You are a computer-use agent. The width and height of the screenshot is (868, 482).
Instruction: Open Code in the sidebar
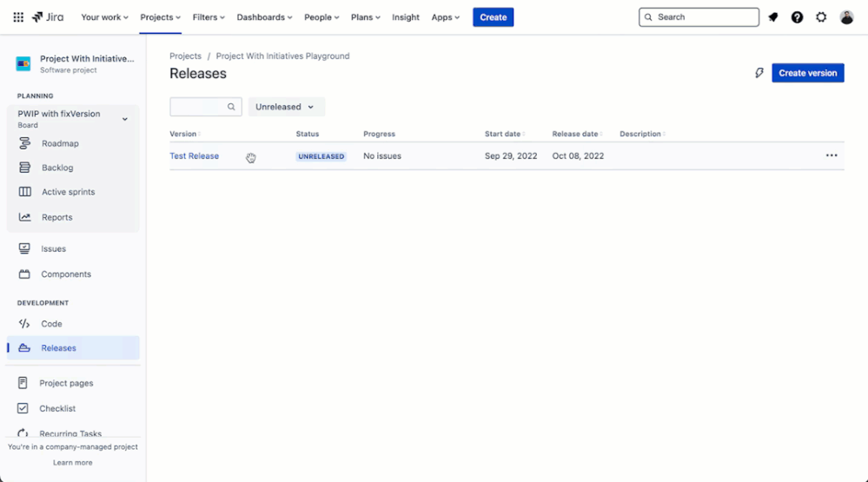[51, 324]
